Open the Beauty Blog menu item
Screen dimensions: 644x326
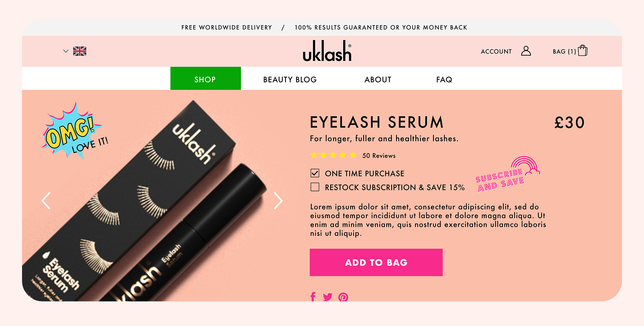coord(290,80)
